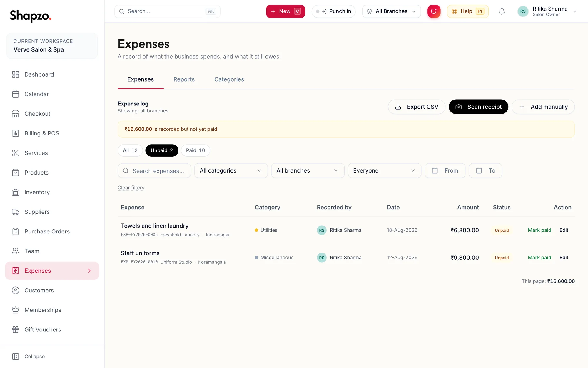Open Gift Vouchers
Image resolution: width=588 pixels, height=368 pixels.
click(52, 330)
